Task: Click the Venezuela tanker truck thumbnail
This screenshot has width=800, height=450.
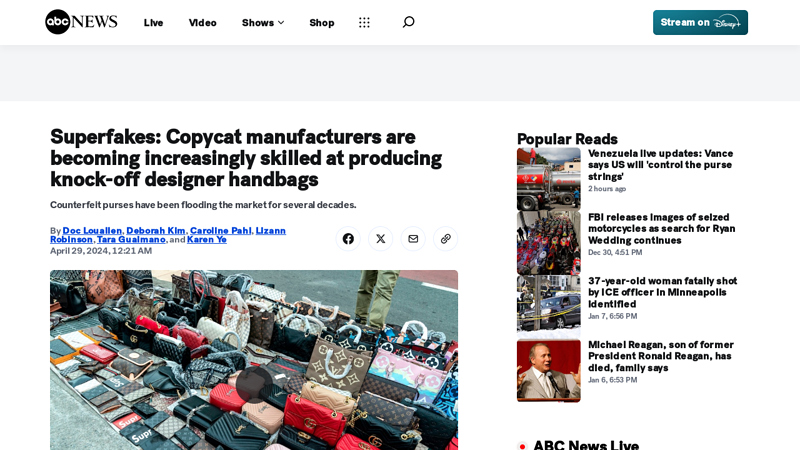Action: point(548,179)
